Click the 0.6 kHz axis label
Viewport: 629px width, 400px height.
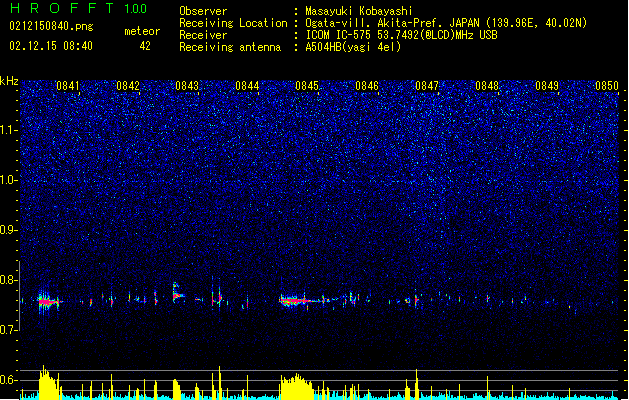(8, 380)
